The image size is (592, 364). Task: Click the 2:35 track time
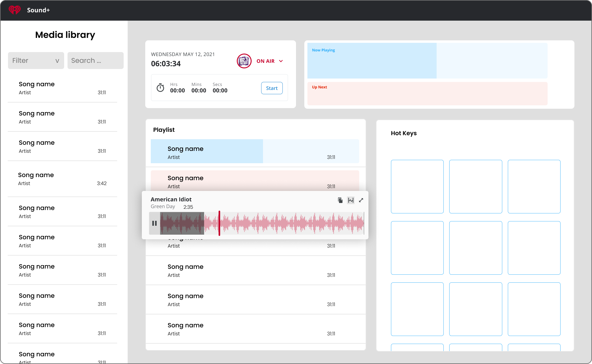click(188, 207)
